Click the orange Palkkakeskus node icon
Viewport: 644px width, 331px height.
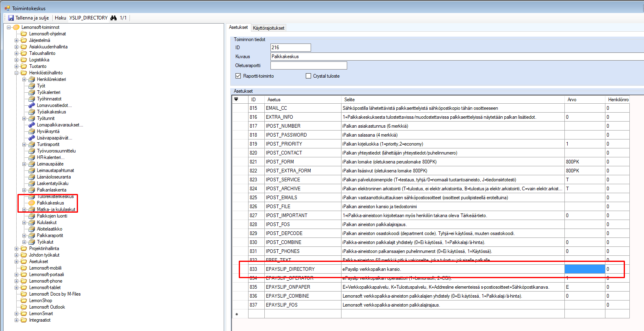coord(32,203)
